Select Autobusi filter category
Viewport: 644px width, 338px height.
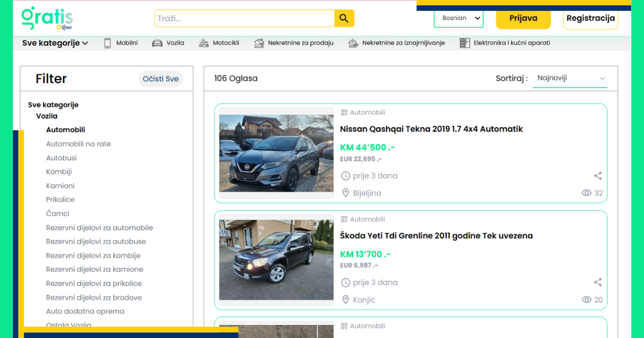click(x=61, y=158)
